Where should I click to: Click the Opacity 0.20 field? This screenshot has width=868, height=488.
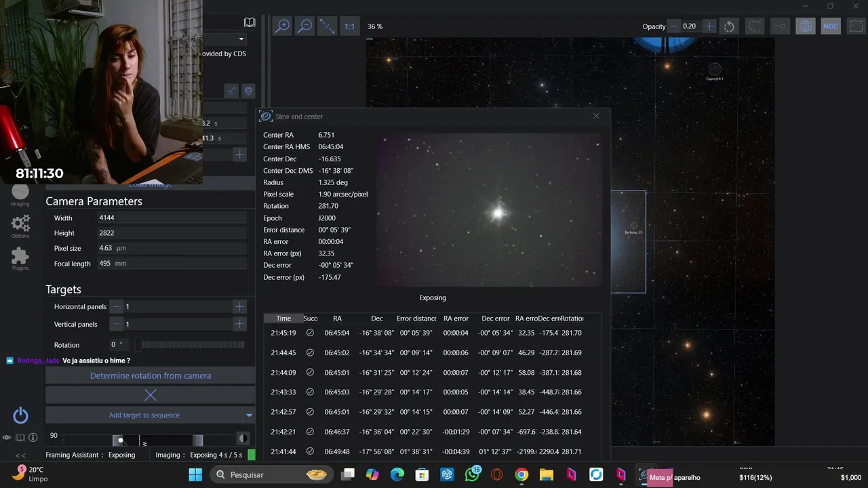pyautogui.click(x=690, y=26)
